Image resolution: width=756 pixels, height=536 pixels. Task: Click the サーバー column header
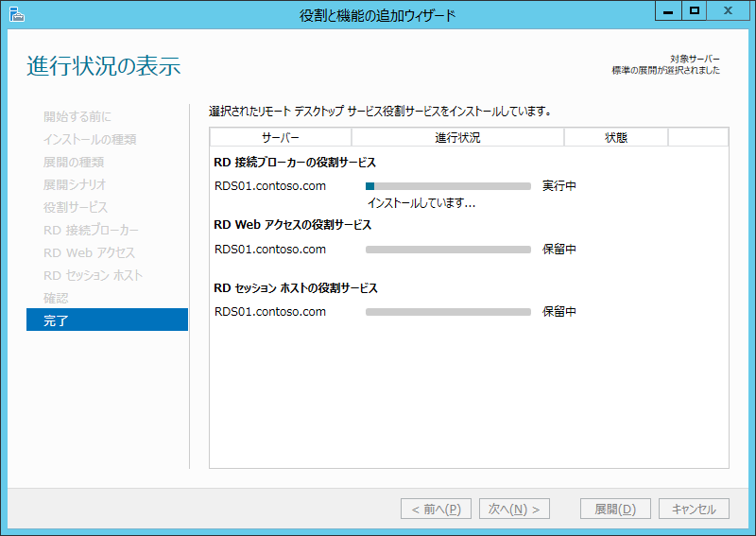pyautogui.click(x=281, y=138)
